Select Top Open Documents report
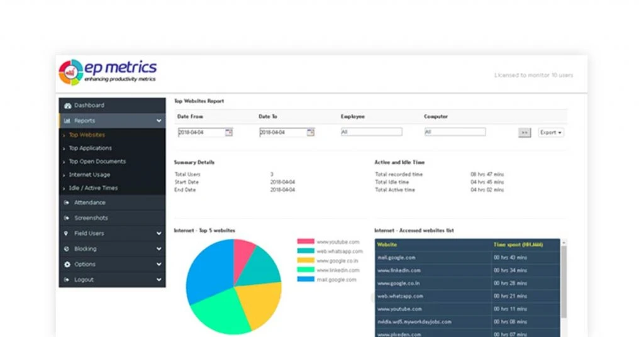Screen dimensions: 644x337 click(x=97, y=162)
